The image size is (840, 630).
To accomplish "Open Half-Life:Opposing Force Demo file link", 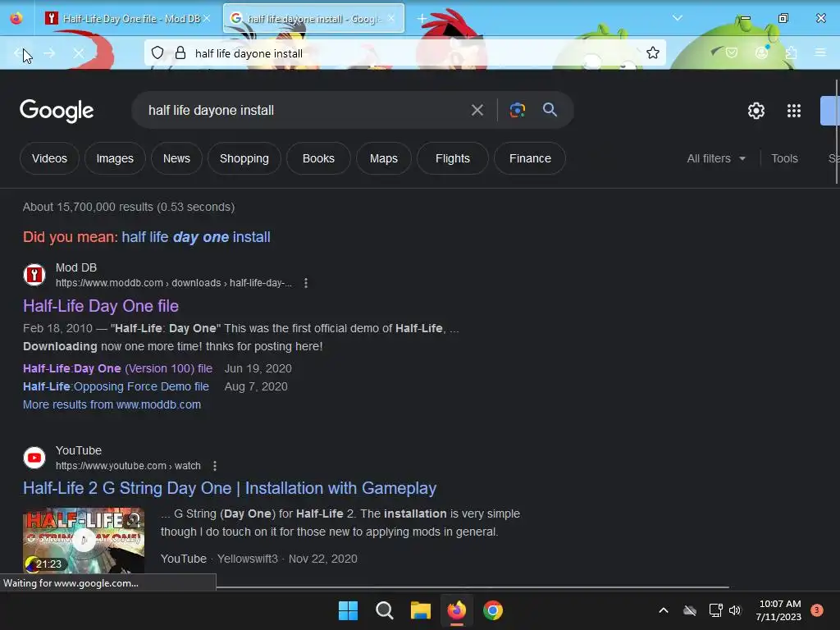I will click(x=116, y=387).
